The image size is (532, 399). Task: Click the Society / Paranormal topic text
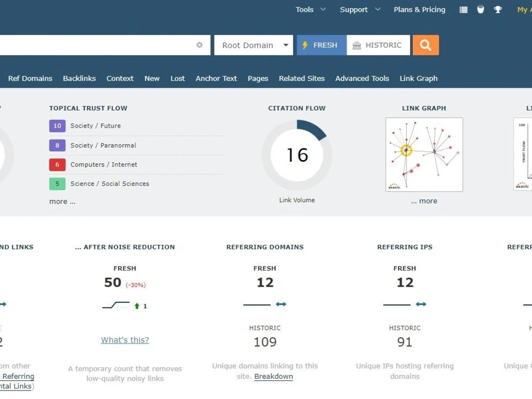click(103, 145)
